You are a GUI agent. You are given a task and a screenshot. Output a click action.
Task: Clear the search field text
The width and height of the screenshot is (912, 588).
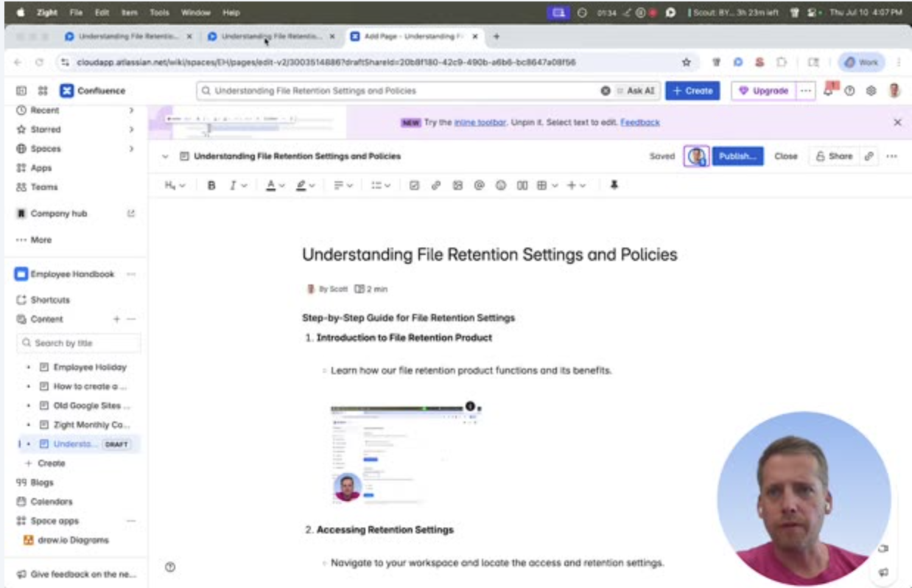tap(606, 91)
